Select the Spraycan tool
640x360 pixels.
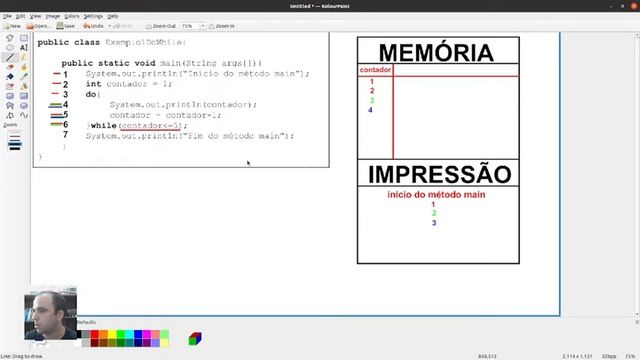click(24, 87)
